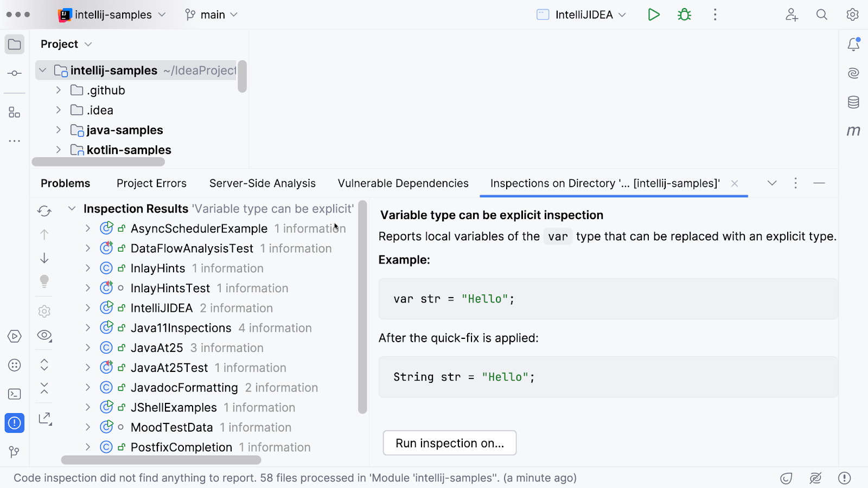Open the Database tool window
The image size is (868, 488).
coord(853,102)
